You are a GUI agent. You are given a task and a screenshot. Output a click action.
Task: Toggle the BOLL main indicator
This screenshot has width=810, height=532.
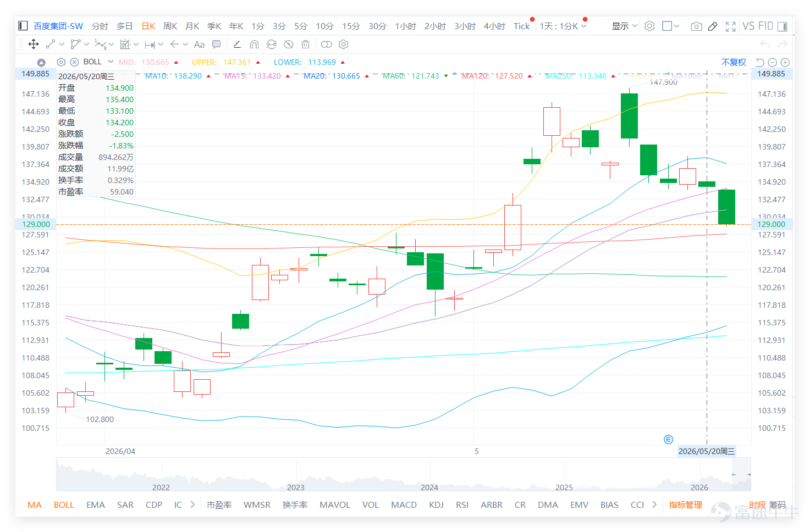[64, 505]
